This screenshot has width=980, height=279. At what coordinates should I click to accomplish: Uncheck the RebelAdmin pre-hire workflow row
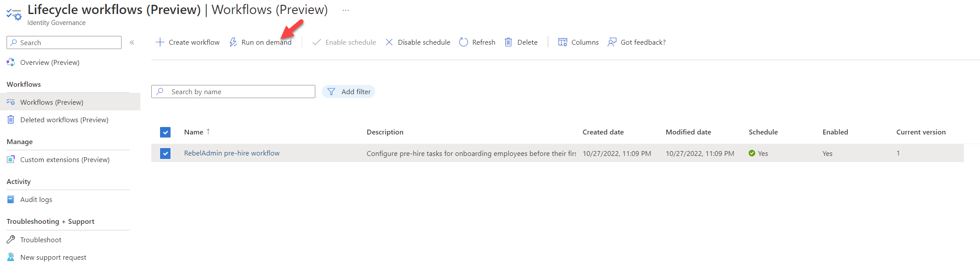point(165,153)
